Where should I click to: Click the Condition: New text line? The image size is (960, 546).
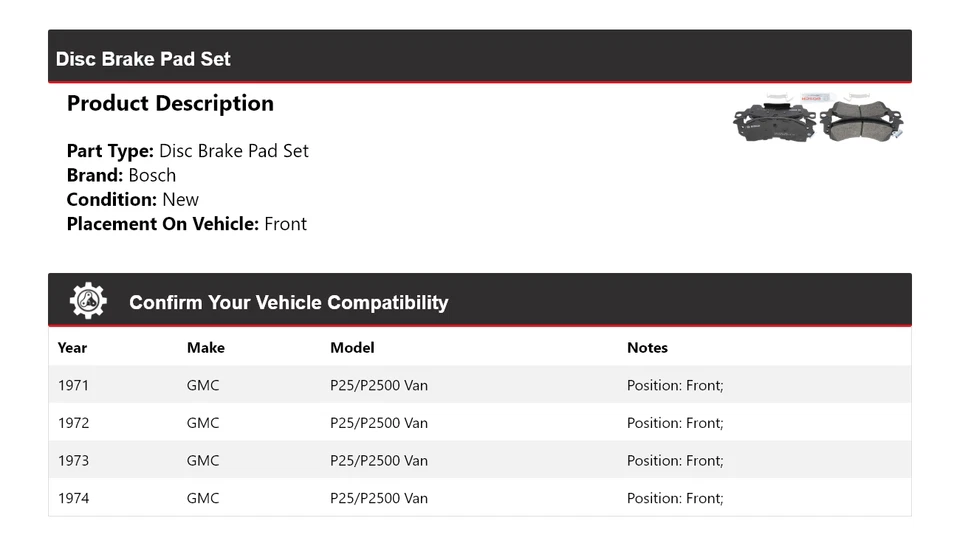coord(132,199)
